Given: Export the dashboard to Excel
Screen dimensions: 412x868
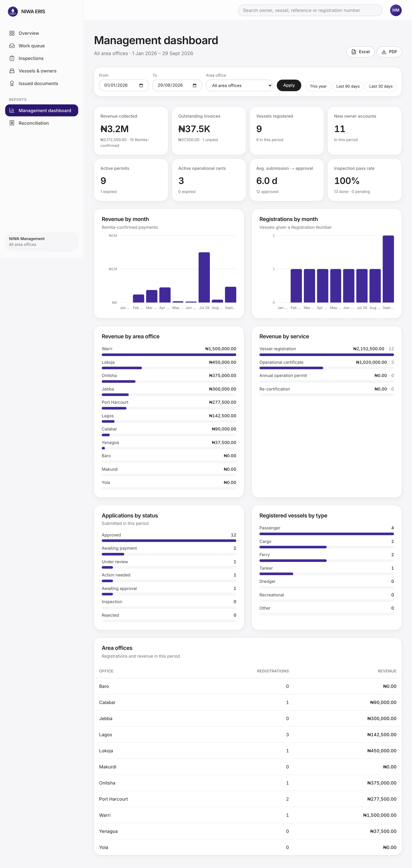Looking at the screenshot, I should [360, 52].
